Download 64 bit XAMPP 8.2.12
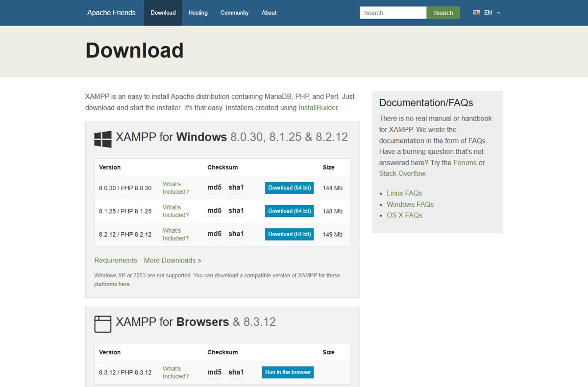The height and width of the screenshot is (387, 588). click(289, 234)
